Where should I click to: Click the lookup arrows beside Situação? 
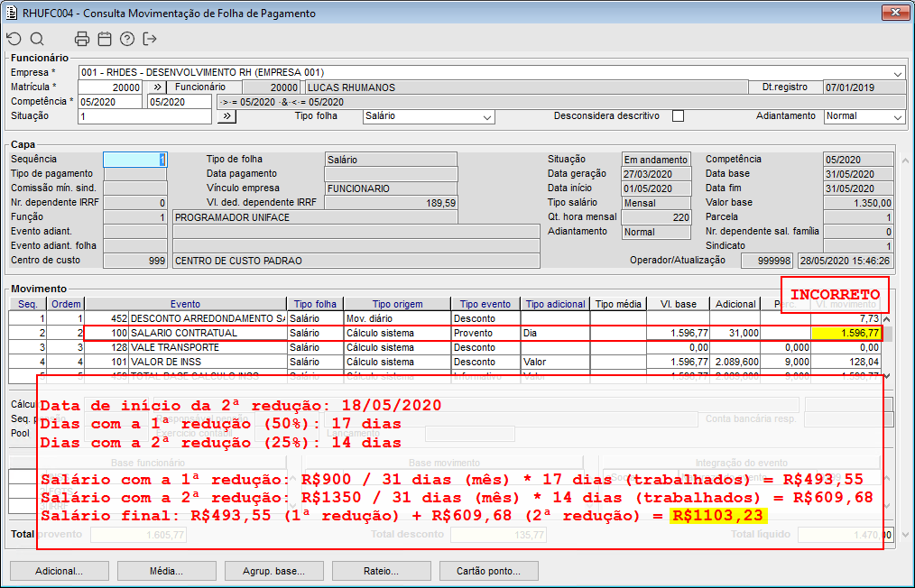[227, 116]
